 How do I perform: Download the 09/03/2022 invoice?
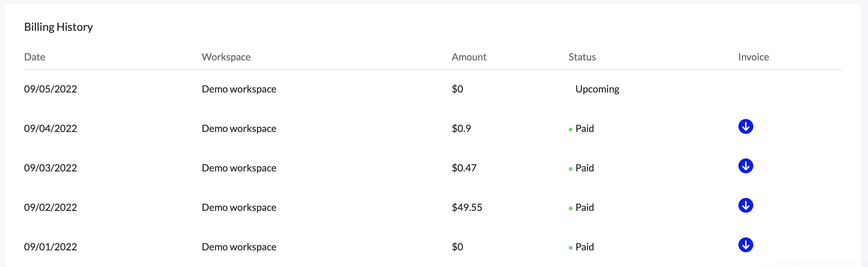(745, 166)
